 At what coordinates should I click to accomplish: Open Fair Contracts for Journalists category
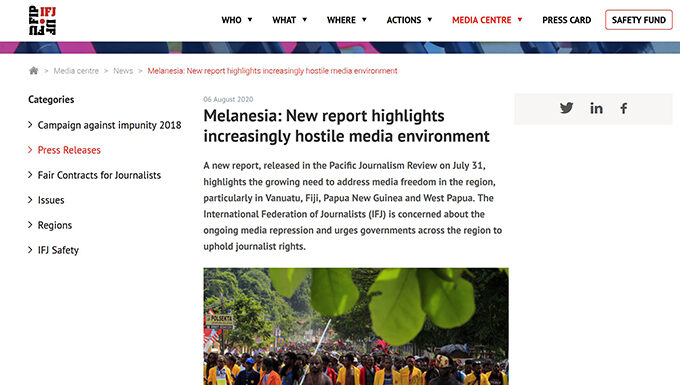tap(99, 175)
